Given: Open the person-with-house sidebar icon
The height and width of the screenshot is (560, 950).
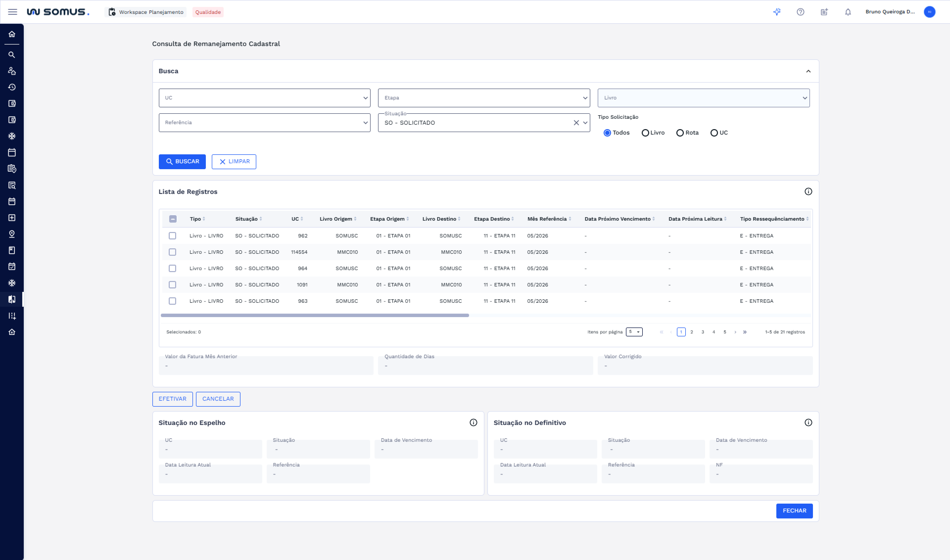Looking at the screenshot, I should pyautogui.click(x=12, y=71).
